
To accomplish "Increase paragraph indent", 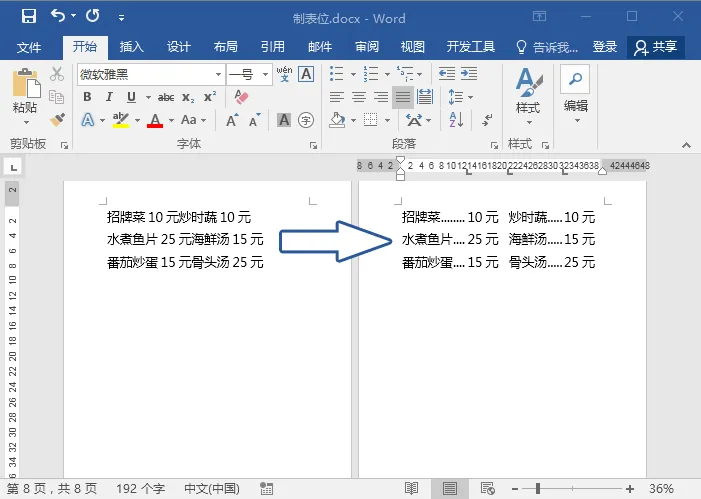I will [x=469, y=74].
